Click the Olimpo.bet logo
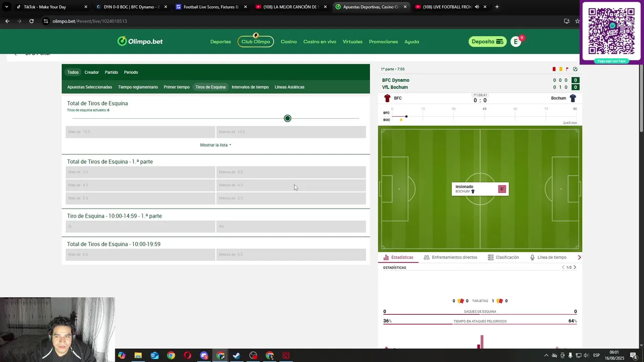The width and height of the screenshot is (644, 362). [x=140, y=41]
